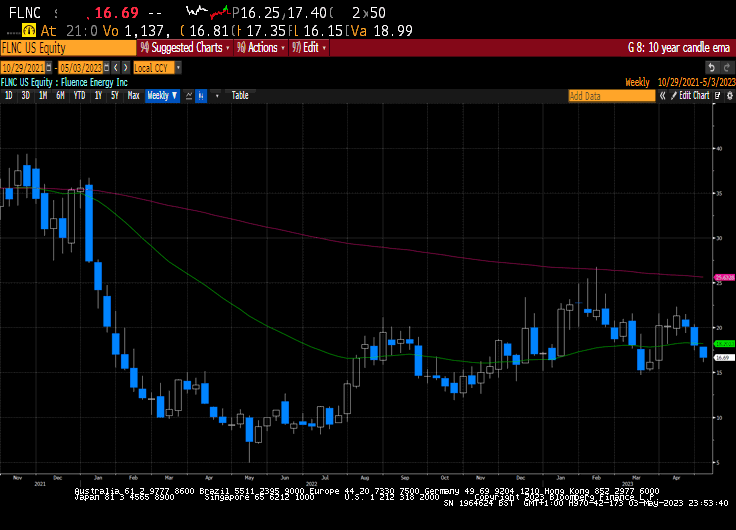The height and width of the screenshot is (530, 736).
Task: Click the red 16.69 price in header
Action: click(117, 13)
